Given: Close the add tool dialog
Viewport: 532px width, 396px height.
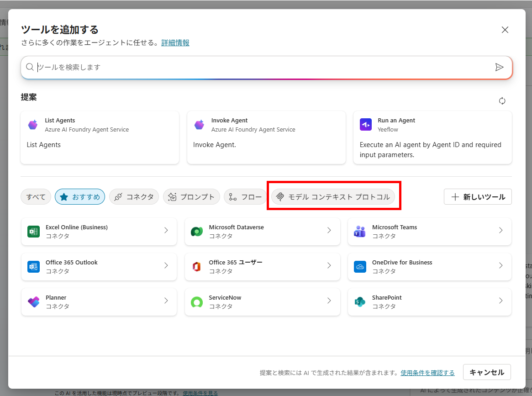Looking at the screenshot, I should (505, 30).
